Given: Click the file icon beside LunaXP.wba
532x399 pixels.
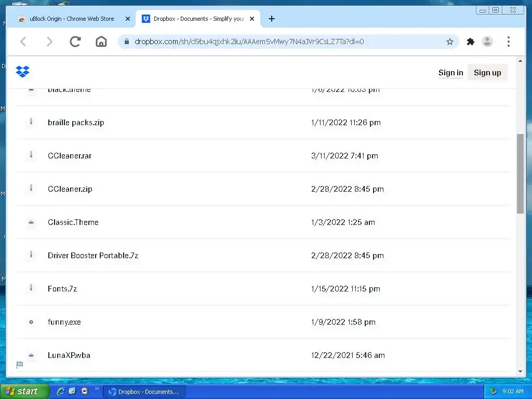Looking at the screenshot, I should [x=31, y=355].
